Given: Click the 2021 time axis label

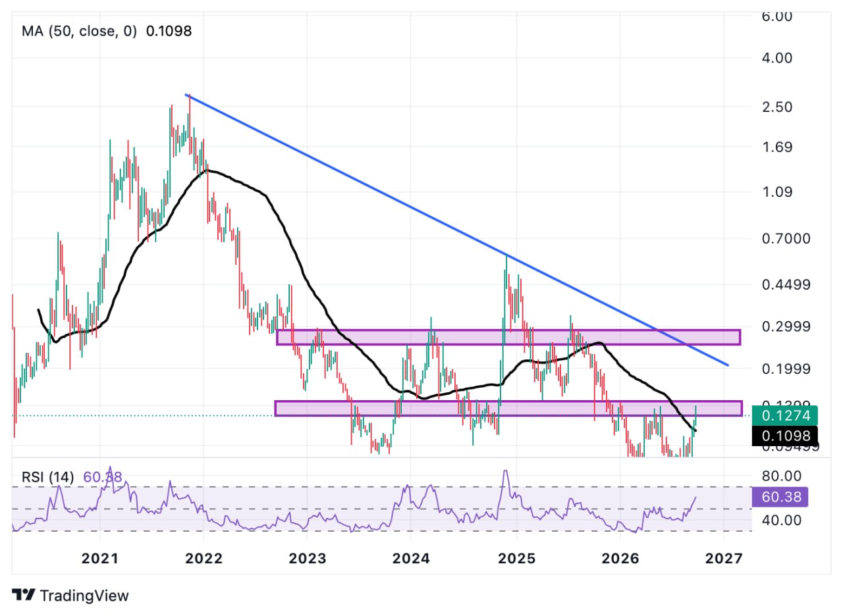Looking at the screenshot, I should (99, 559).
